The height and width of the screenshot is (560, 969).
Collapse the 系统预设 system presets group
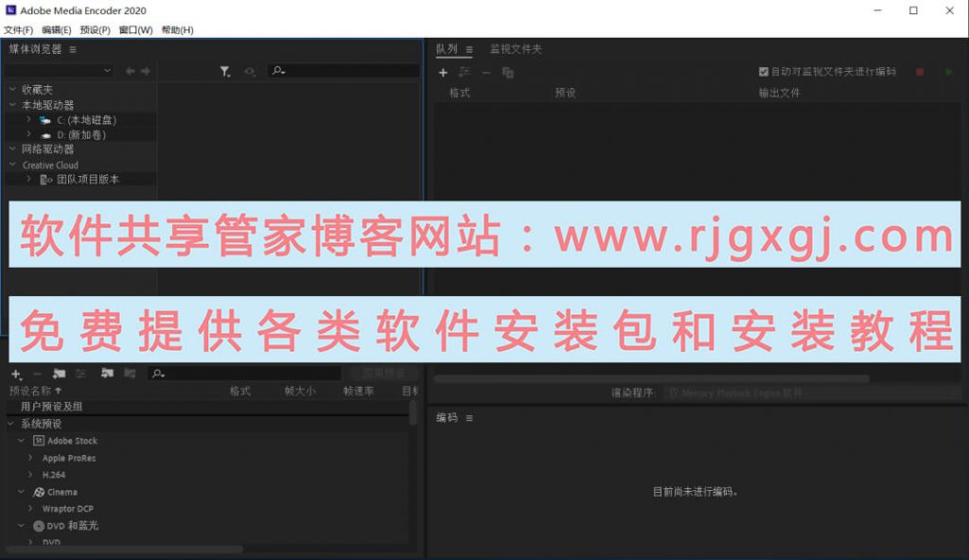[10, 424]
